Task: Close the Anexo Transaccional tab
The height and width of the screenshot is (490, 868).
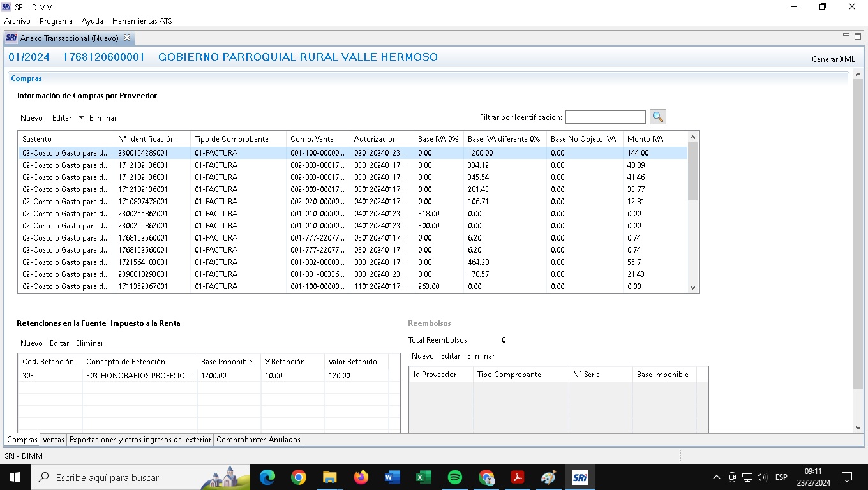Action: pyautogui.click(x=126, y=38)
